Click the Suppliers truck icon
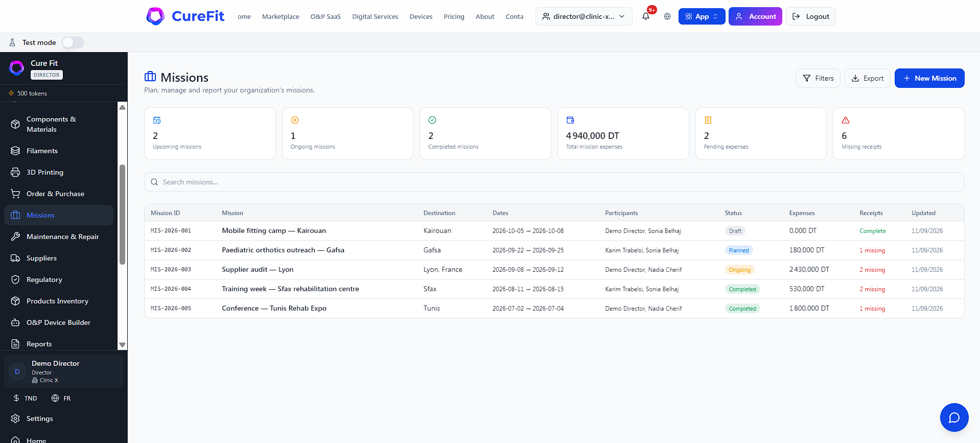This screenshot has height=443, width=980. tap(15, 258)
